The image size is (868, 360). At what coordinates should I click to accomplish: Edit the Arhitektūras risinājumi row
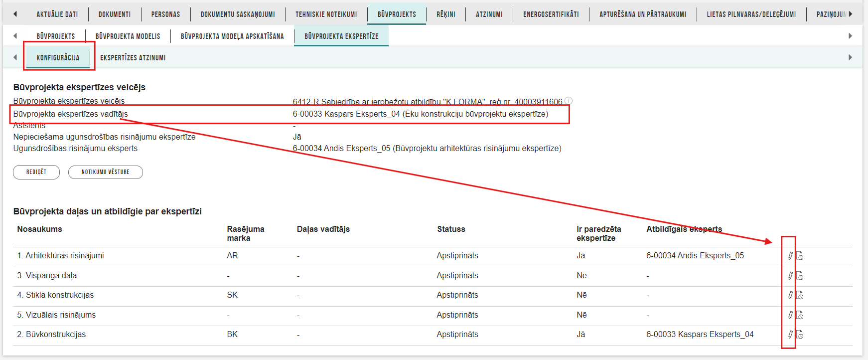point(790,256)
